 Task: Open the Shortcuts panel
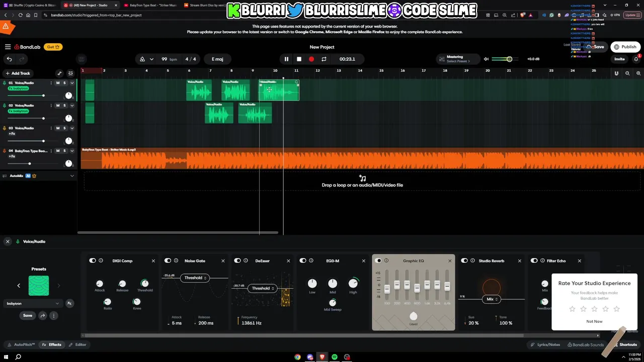(x=624, y=344)
